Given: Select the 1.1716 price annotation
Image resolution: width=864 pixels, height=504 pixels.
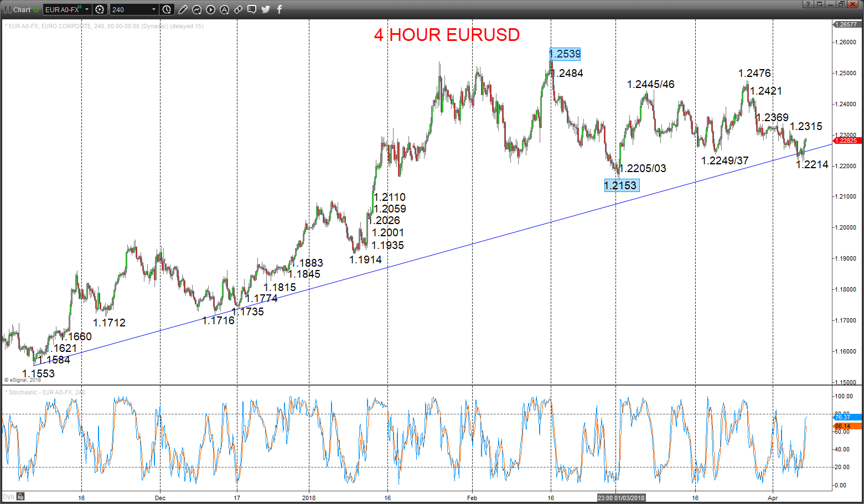Looking at the screenshot, I should [218, 320].
